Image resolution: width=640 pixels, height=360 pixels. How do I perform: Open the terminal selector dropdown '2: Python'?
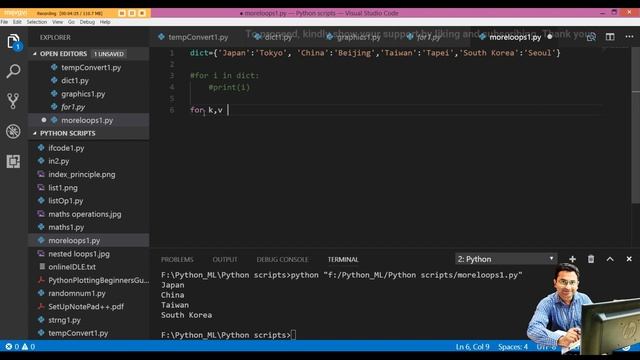(506, 259)
